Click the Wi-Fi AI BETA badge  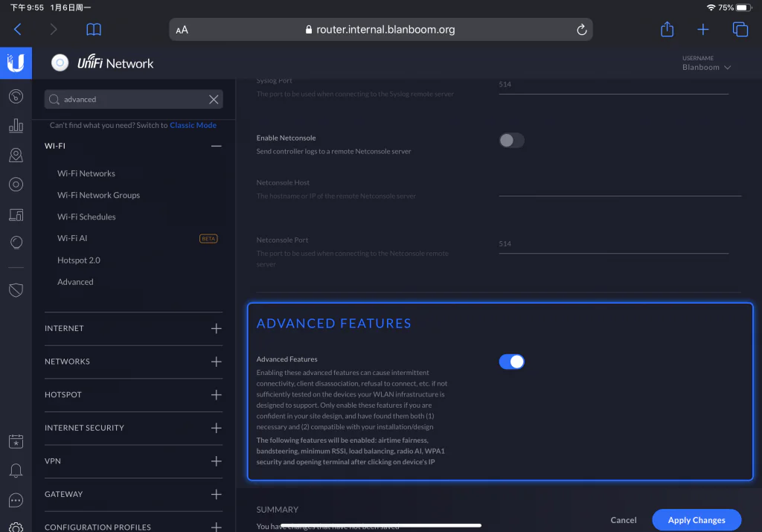pyautogui.click(x=208, y=239)
